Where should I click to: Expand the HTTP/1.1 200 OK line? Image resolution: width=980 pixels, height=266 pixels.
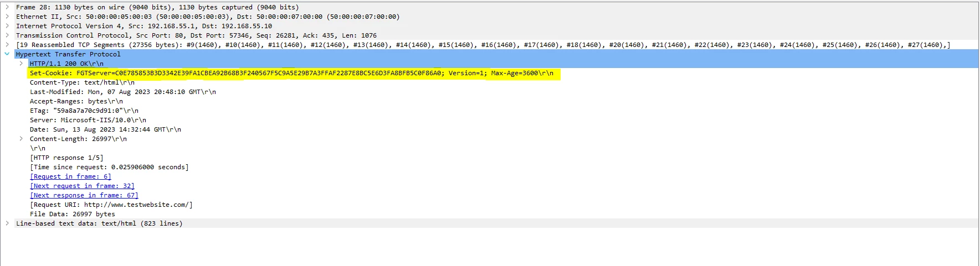(21, 64)
